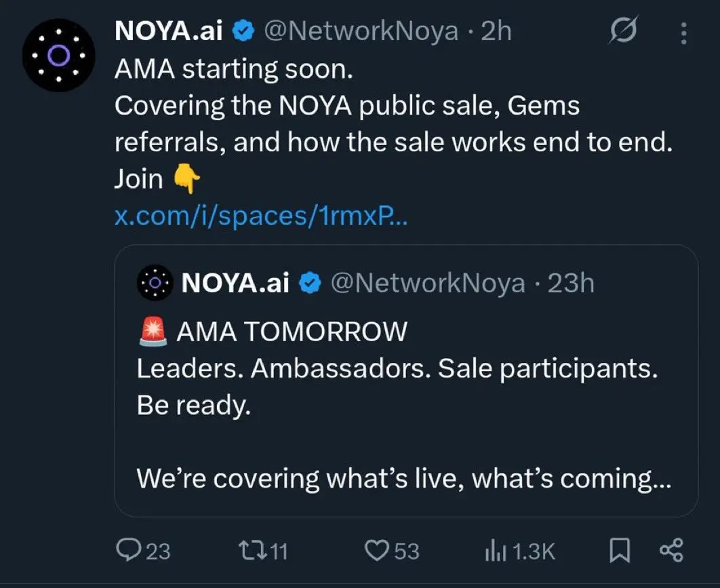Open the three-dot more options menu
Image resolution: width=720 pixels, height=588 pixels.
[683, 33]
